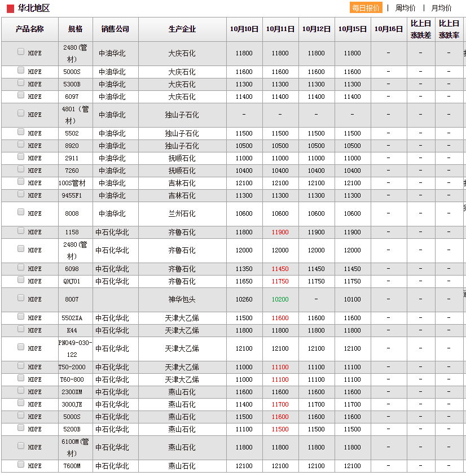The width and height of the screenshot is (466, 476).
Task: Click red price 11750 in QHJ01 row
Action: 280,281
